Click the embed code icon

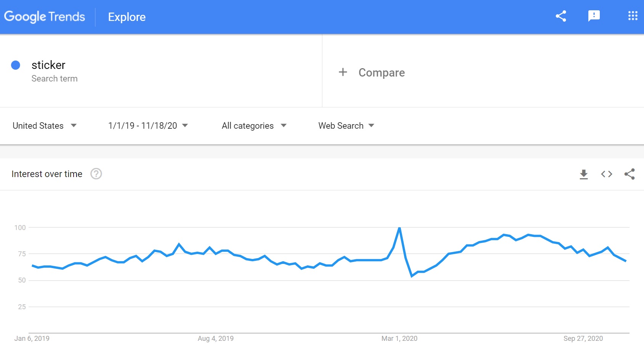pyautogui.click(x=606, y=174)
